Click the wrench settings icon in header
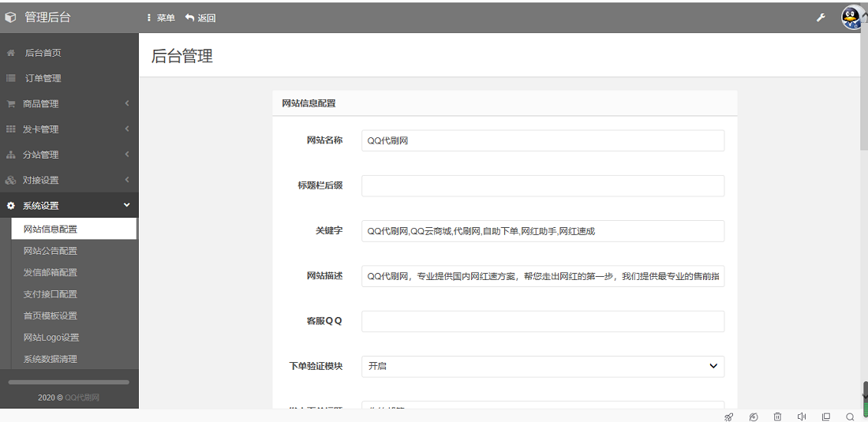Image resolution: width=868 pixels, height=422 pixels. [821, 17]
